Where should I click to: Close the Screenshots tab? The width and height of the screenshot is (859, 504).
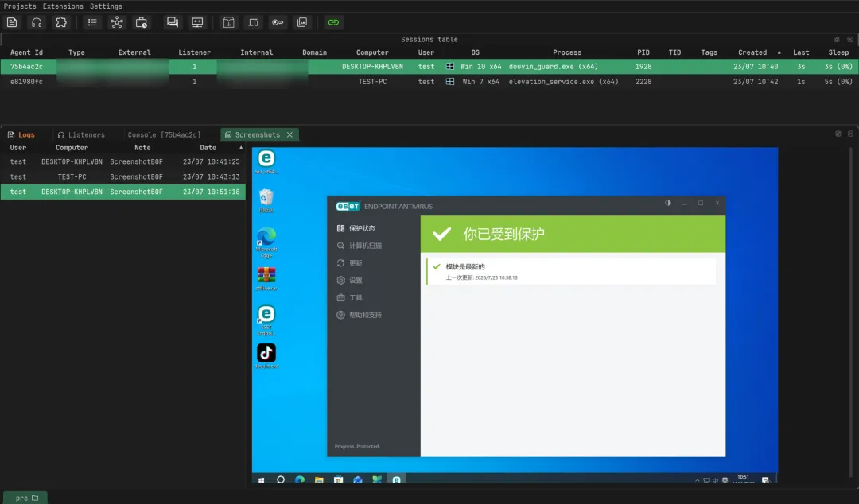coord(290,135)
